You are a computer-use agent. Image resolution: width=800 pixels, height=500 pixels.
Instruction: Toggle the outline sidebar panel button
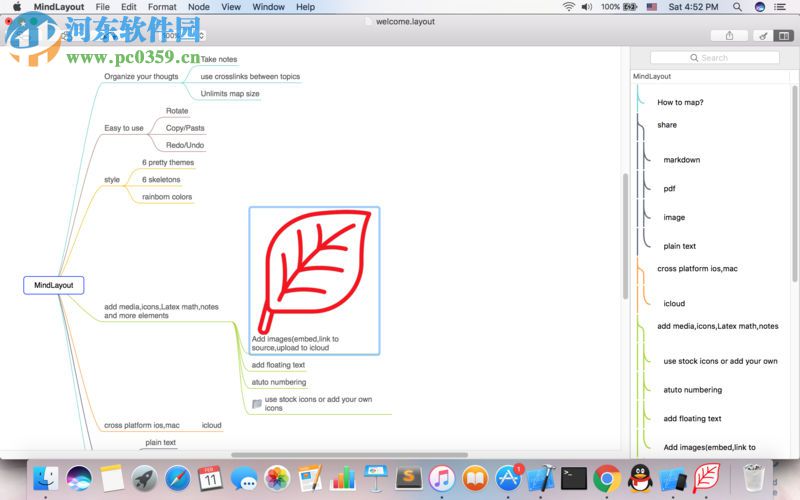click(784, 35)
